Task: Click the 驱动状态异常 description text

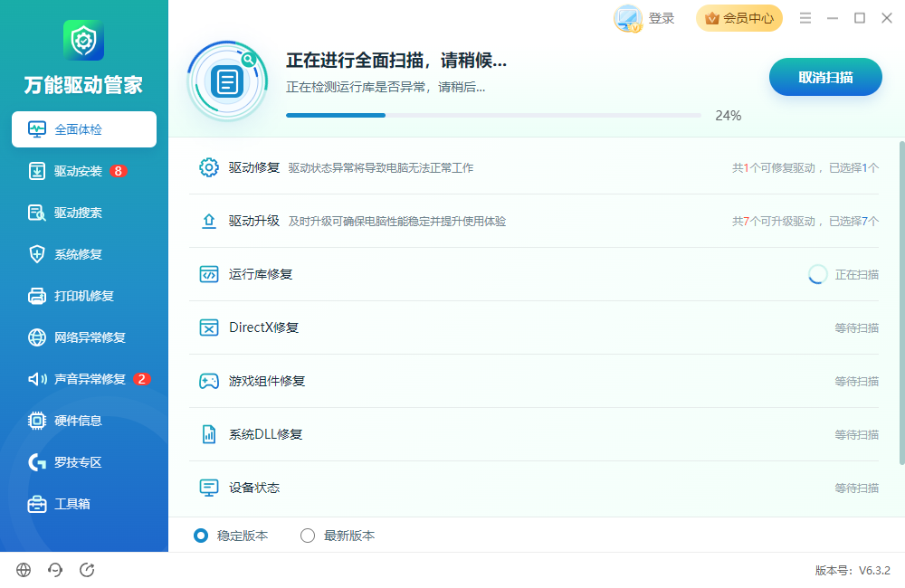Action: click(381, 168)
